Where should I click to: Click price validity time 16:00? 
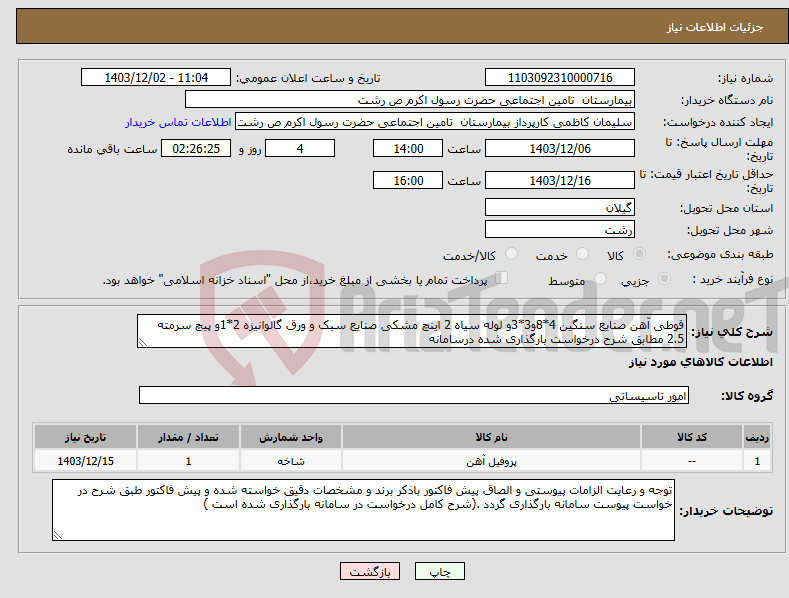pos(408,180)
